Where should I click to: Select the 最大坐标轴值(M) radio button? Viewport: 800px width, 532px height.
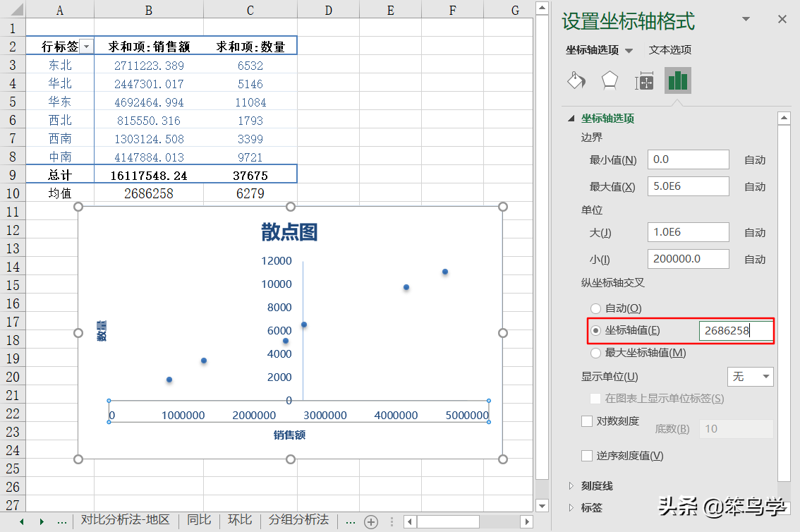tap(595, 353)
